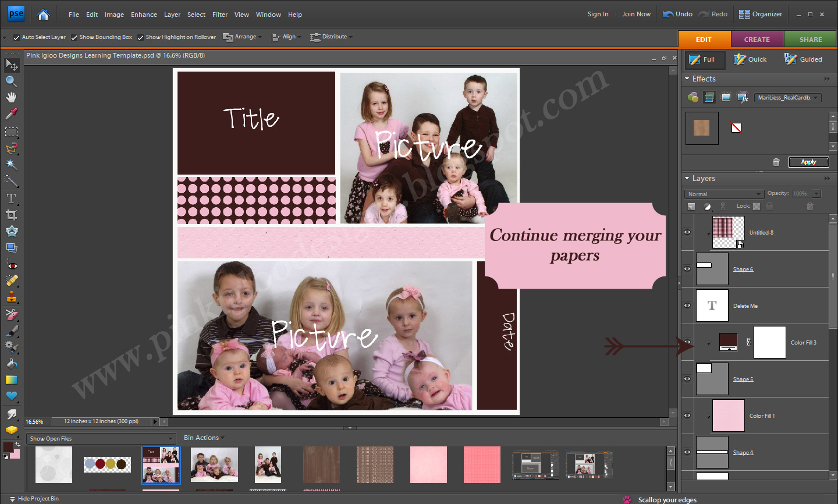This screenshot has width=838, height=504.
Task: Open the Enhance menu
Action: (x=144, y=15)
